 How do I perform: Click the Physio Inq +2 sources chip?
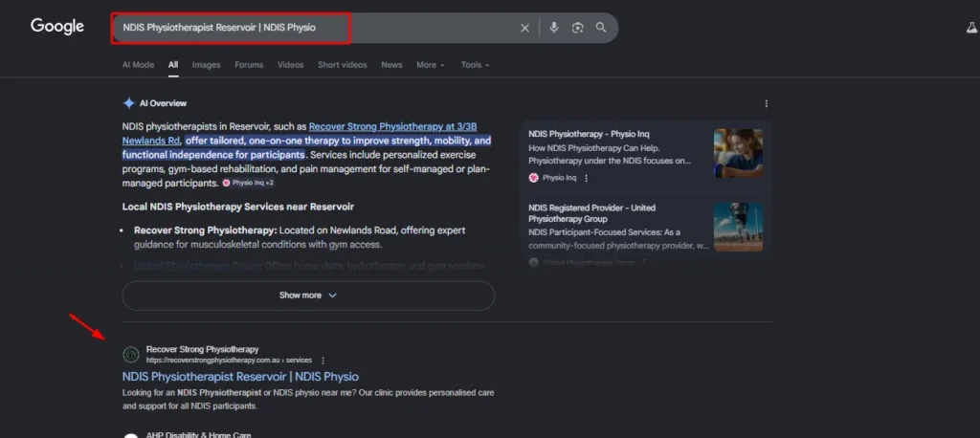tap(248, 183)
